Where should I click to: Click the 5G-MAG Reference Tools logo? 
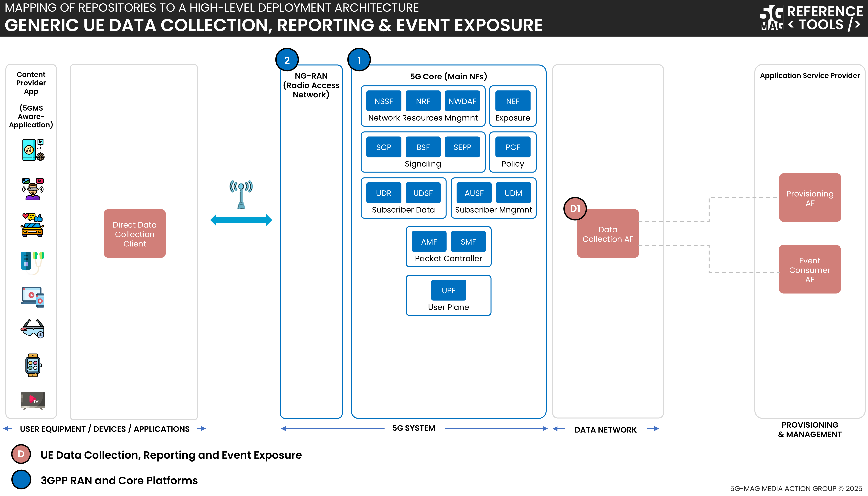pyautogui.click(x=811, y=18)
